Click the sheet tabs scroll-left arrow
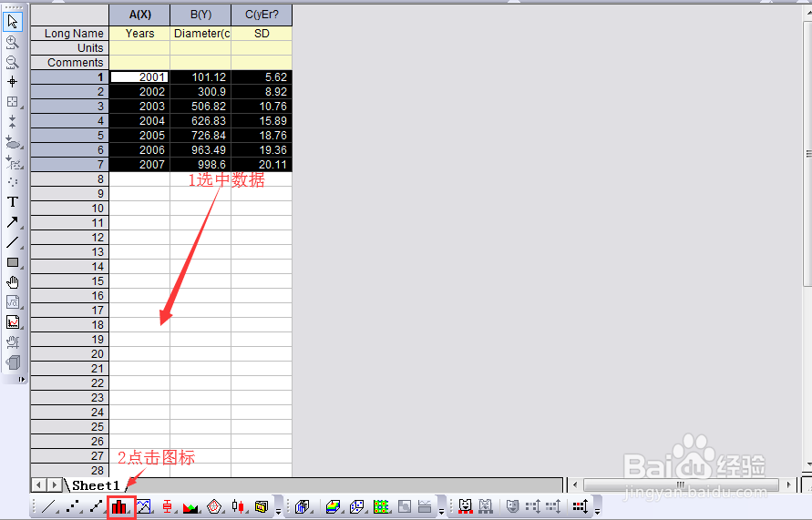Image resolution: width=812 pixels, height=520 pixels. click(x=39, y=485)
